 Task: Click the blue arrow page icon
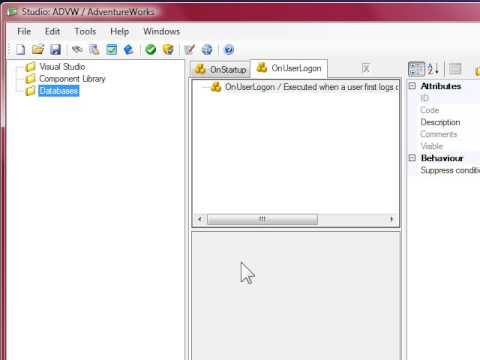click(129, 50)
